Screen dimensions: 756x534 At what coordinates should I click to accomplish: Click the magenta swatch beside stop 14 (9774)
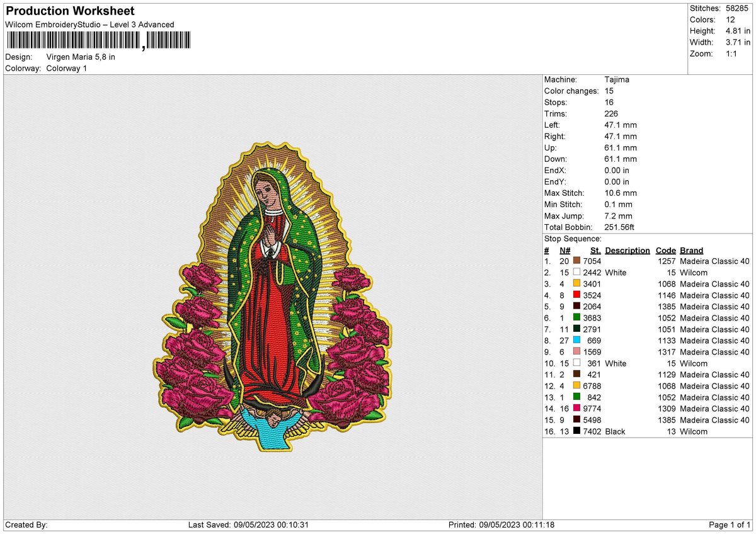coord(576,409)
